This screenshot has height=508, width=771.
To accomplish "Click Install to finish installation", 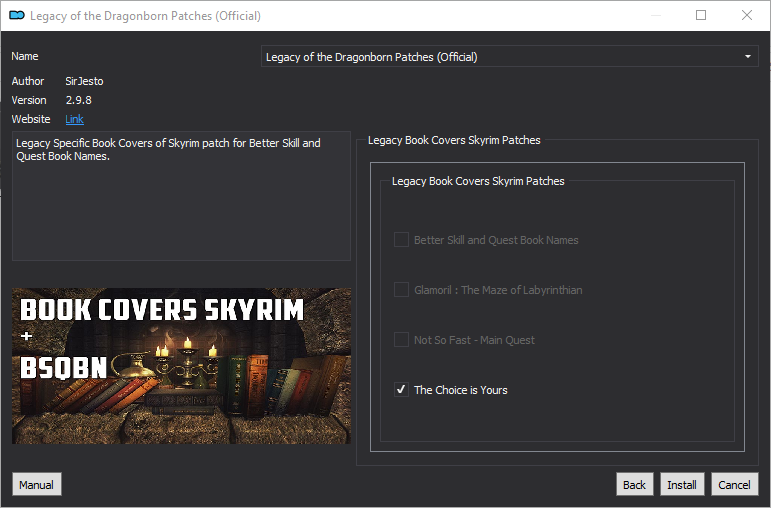I will 682,485.
